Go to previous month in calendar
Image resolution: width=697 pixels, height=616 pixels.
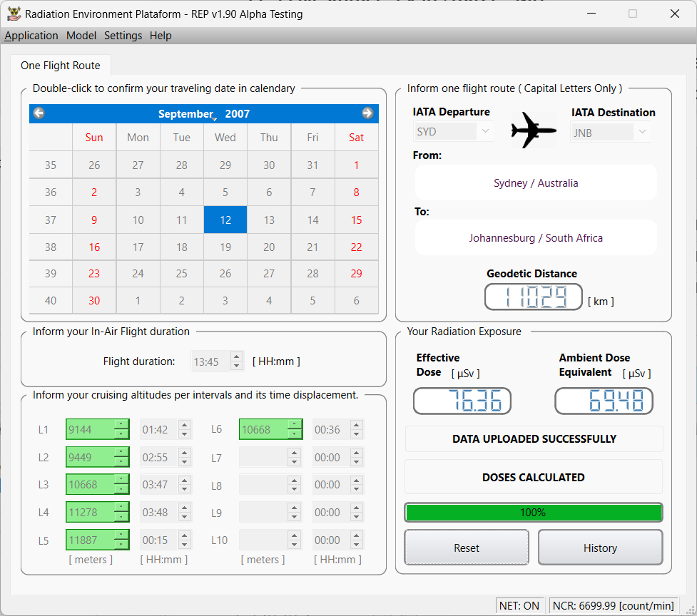(39, 113)
